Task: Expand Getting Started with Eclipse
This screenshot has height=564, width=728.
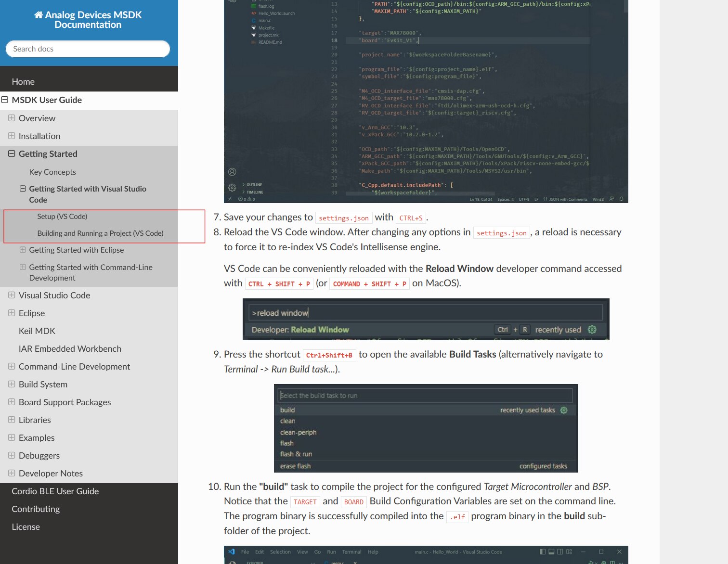Action: 23,250
